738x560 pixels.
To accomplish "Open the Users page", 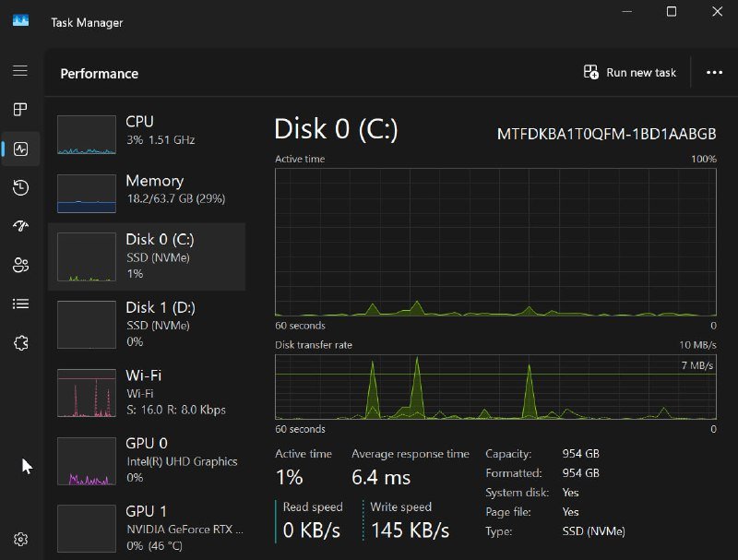I will (21, 265).
